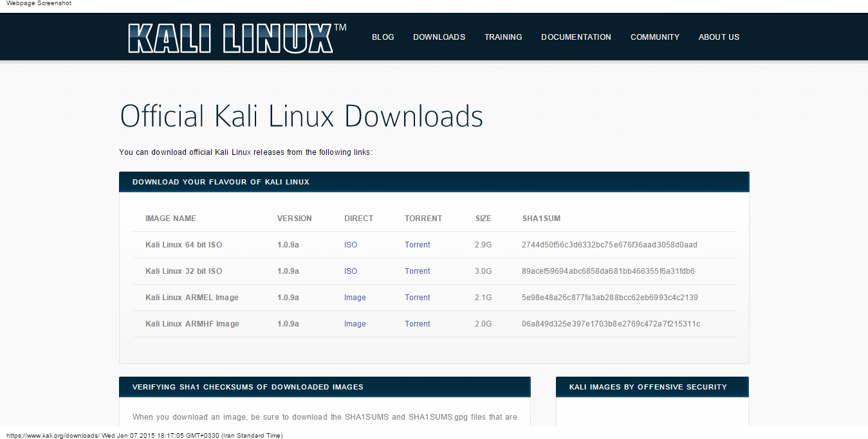
Task: Download the Kali Linux 64 bit ISO directly
Action: coord(351,245)
